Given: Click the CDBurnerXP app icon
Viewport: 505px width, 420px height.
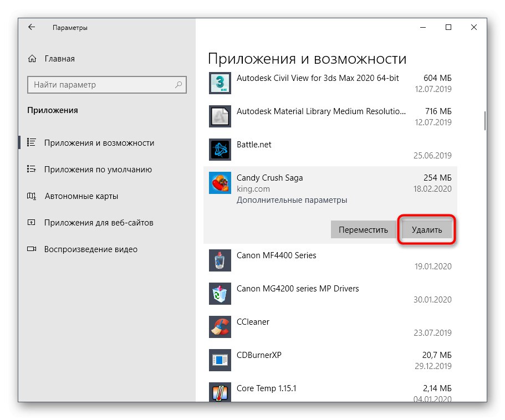Looking at the screenshot, I should coord(220,360).
